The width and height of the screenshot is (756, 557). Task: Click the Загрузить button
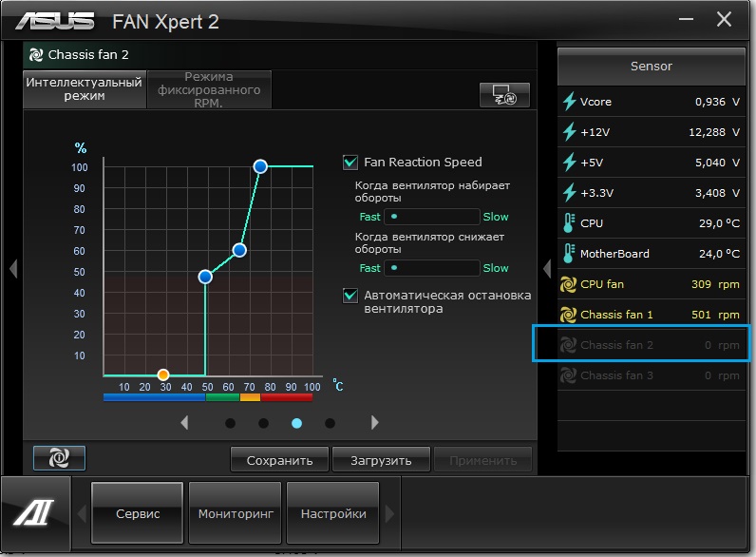point(381,460)
